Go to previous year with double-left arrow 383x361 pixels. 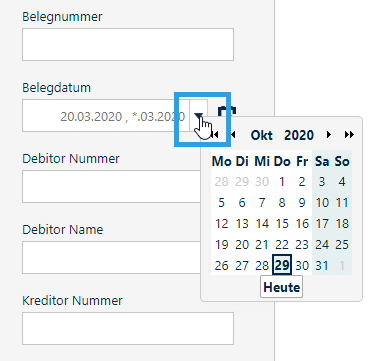click(x=215, y=135)
